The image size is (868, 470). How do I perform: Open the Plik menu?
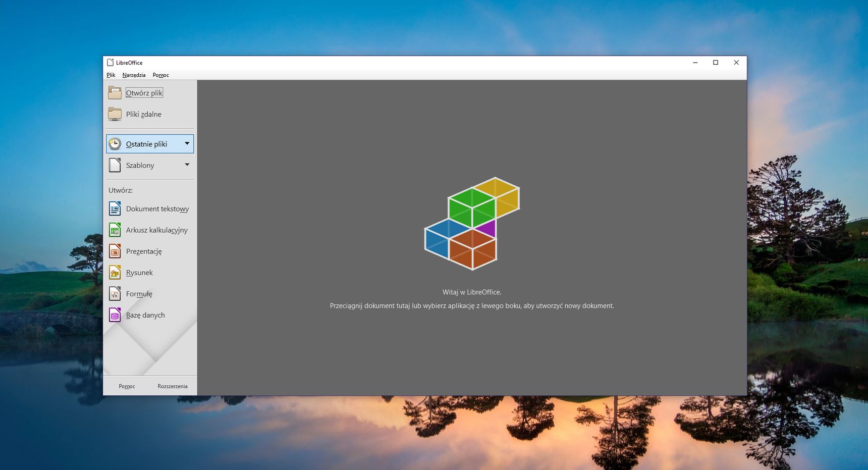111,75
